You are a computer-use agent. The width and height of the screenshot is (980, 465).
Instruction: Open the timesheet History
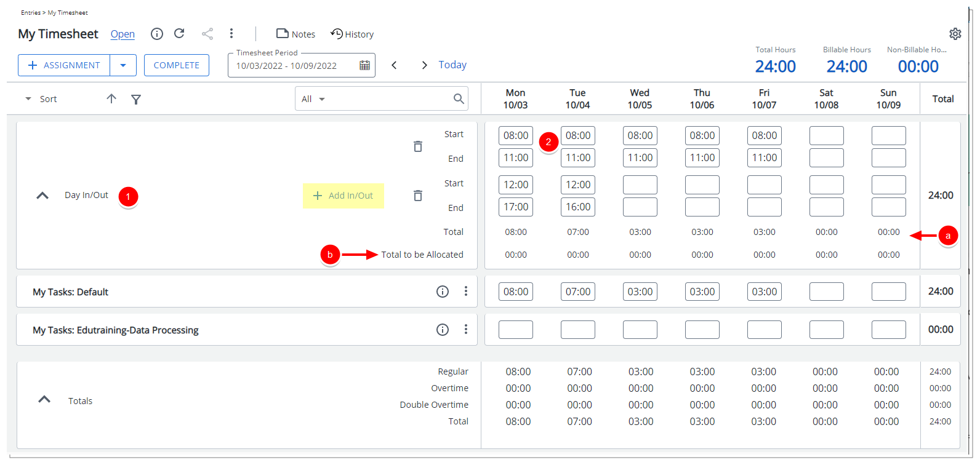[352, 34]
